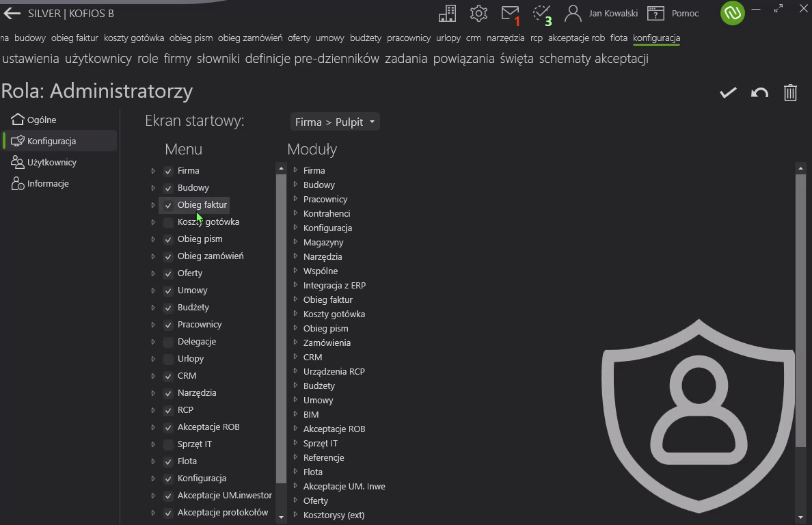Expand the Narzędzia menu tree node
Screen dimensions: 812x525
tap(153, 393)
